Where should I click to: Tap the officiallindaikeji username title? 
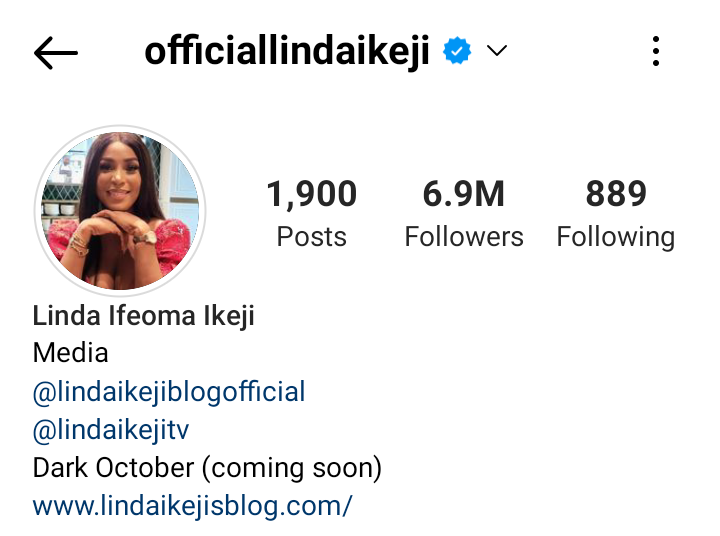pos(287,52)
